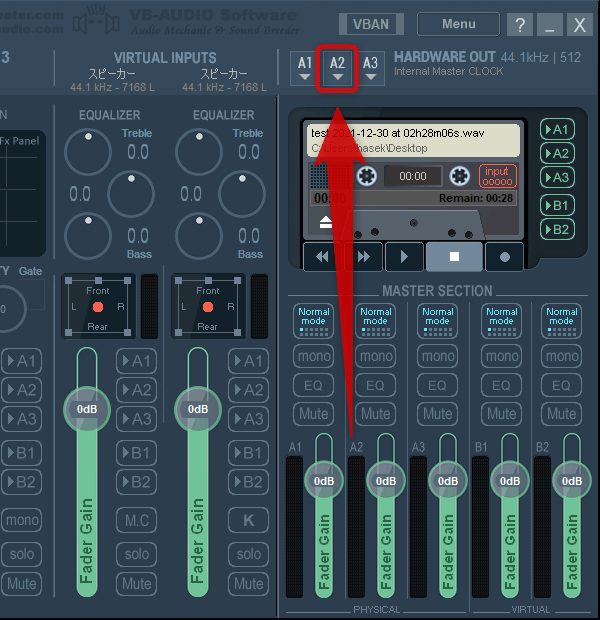Click first virtual input mid EQ knob

[131, 194]
